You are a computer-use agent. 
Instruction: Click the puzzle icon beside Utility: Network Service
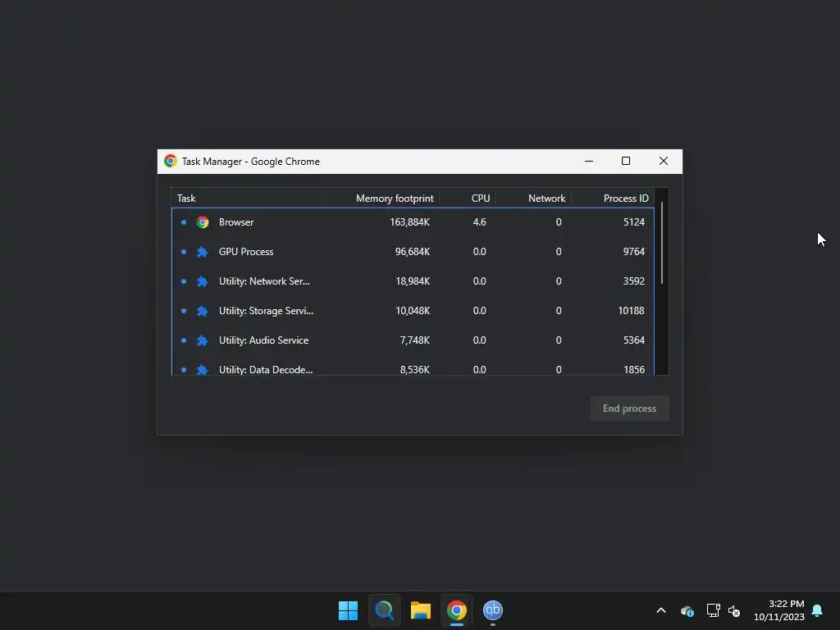coord(203,281)
